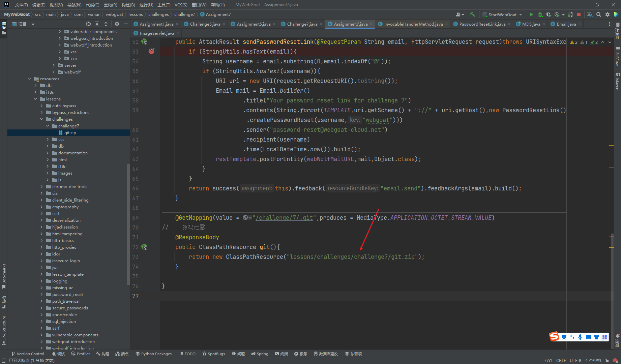Open the StartWebGoat run configuration dropdown
The width and height of the screenshot is (621, 364).
[502, 14]
